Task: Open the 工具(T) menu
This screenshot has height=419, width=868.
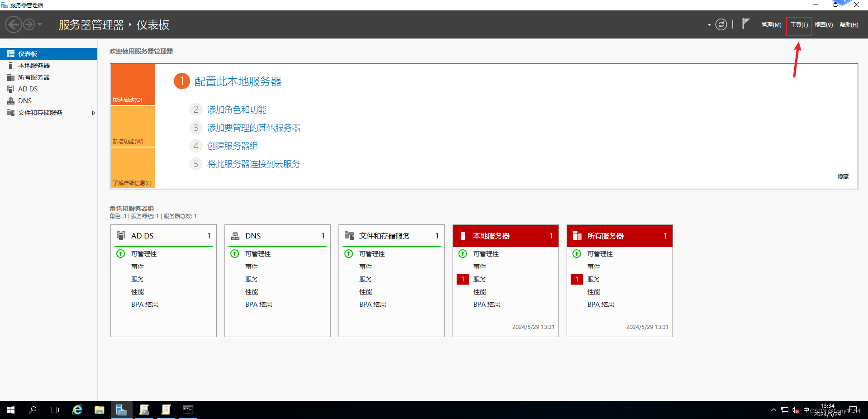Action: [799, 25]
